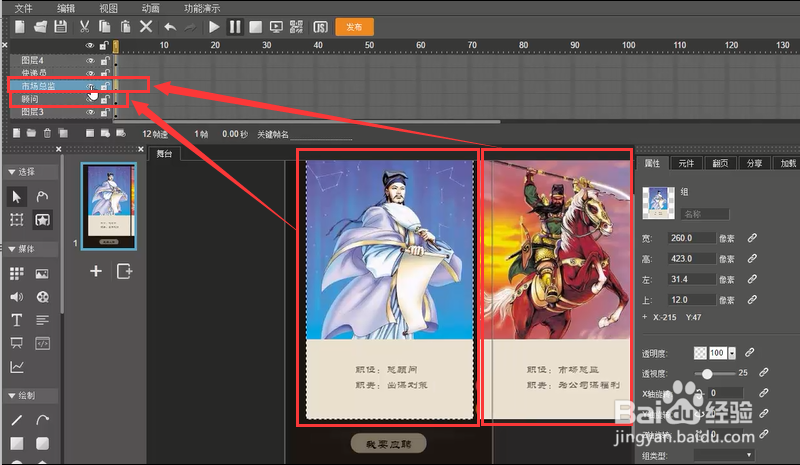Image resolution: width=800 pixels, height=465 pixels.
Task: Switch to the 翻页 tab
Action: [720, 163]
